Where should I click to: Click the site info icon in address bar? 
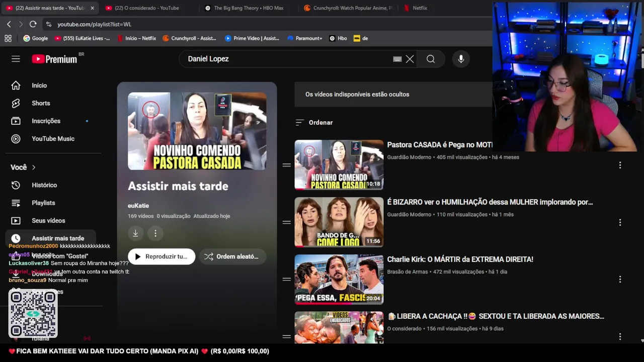48,24
